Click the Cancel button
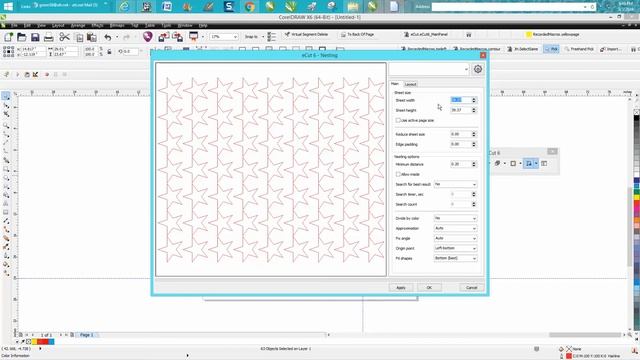 pos(471,288)
